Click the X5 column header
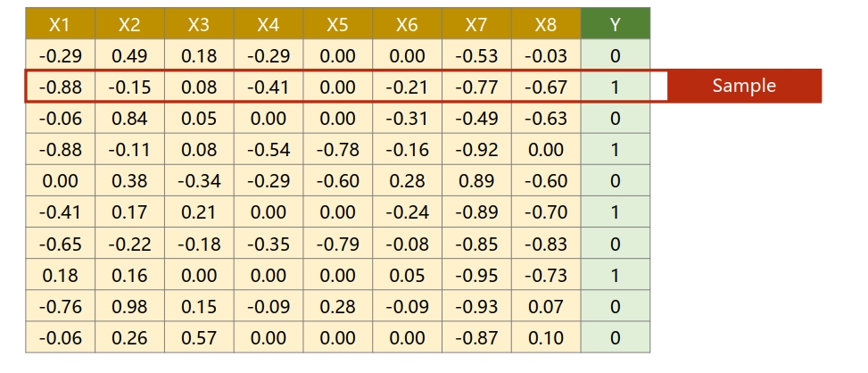This screenshot has width=868, height=373. tap(337, 25)
